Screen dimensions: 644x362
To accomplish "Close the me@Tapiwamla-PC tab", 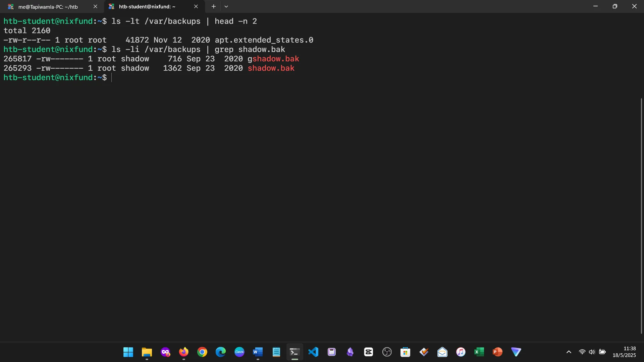I will pyautogui.click(x=95, y=7).
